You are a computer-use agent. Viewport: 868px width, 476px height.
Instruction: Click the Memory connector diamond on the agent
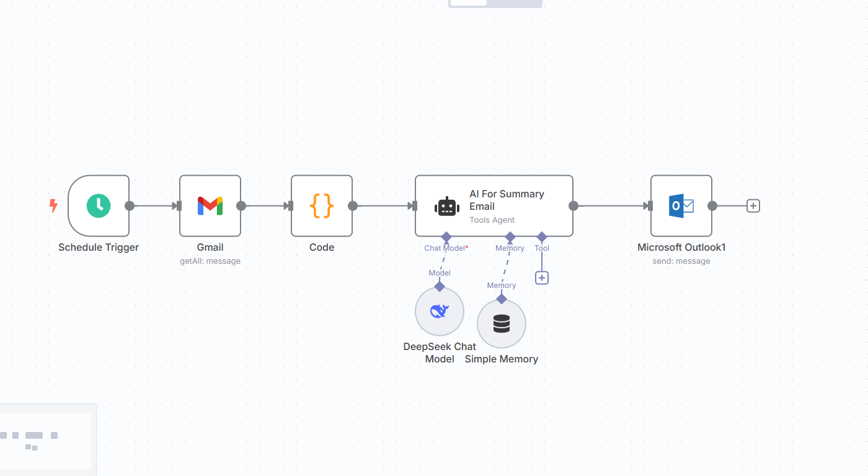click(x=510, y=237)
